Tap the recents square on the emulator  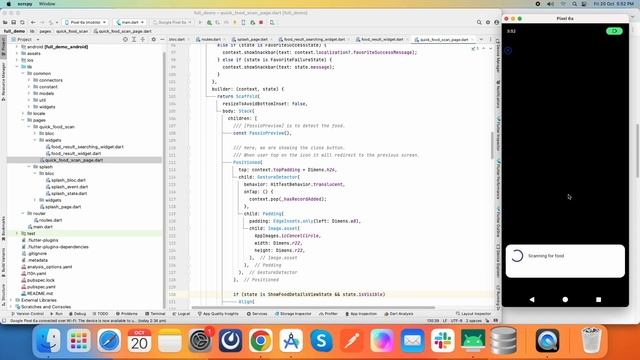(598, 299)
